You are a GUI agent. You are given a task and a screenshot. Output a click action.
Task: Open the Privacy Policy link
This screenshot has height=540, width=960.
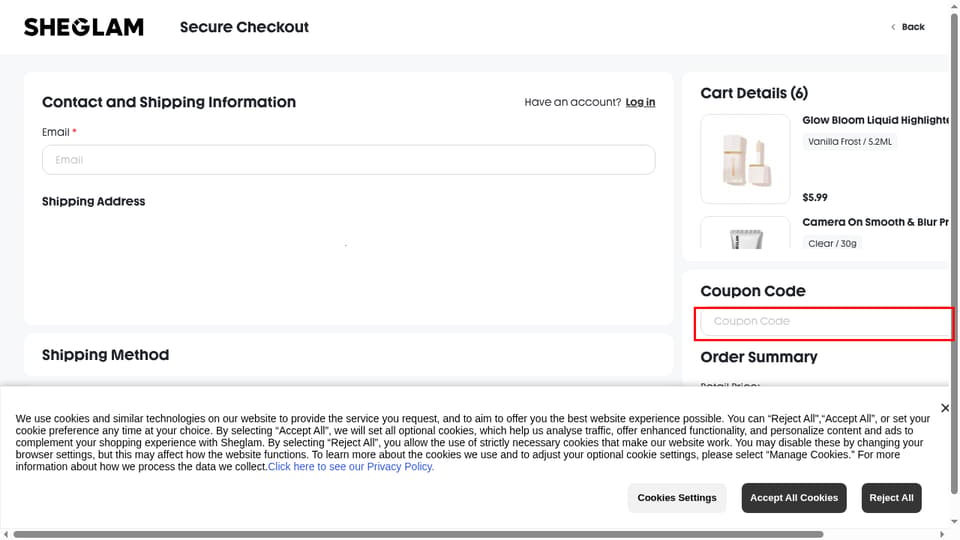[351, 467]
